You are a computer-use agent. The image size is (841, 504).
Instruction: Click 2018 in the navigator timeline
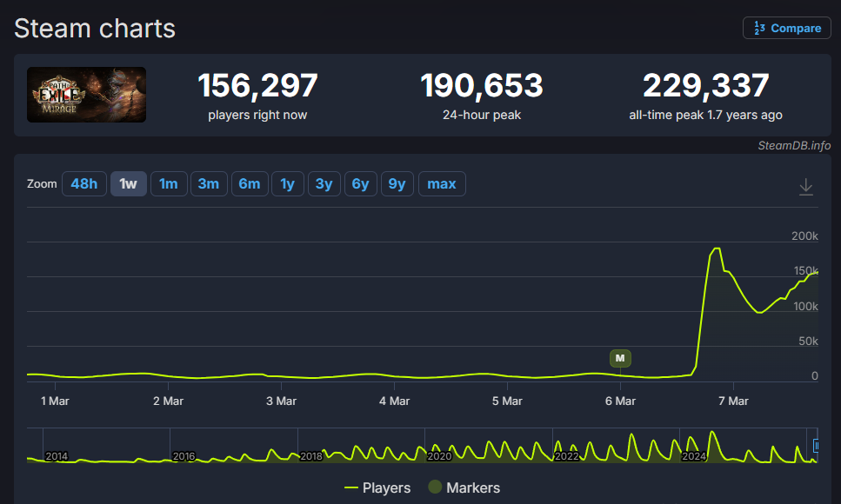[x=311, y=456]
